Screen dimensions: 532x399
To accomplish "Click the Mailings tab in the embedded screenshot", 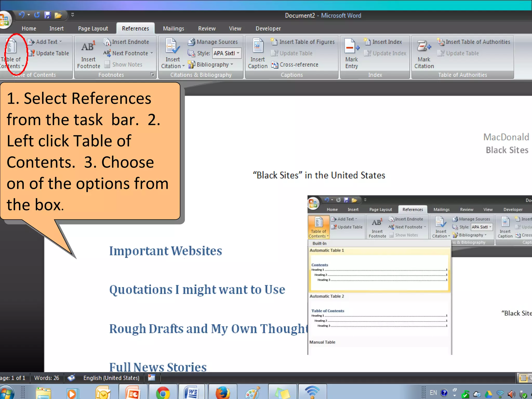I will 441,209.
